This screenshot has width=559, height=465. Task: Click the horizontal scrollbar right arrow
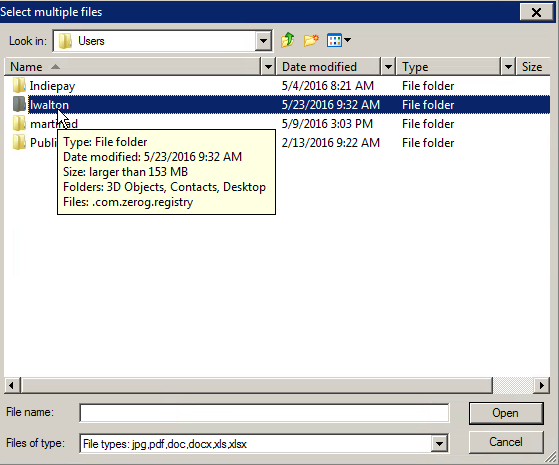[542, 385]
